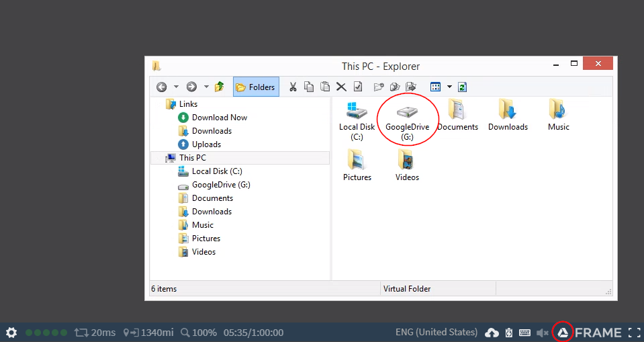
Task: Open the Back history dropdown arrow
Action: tap(176, 87)
